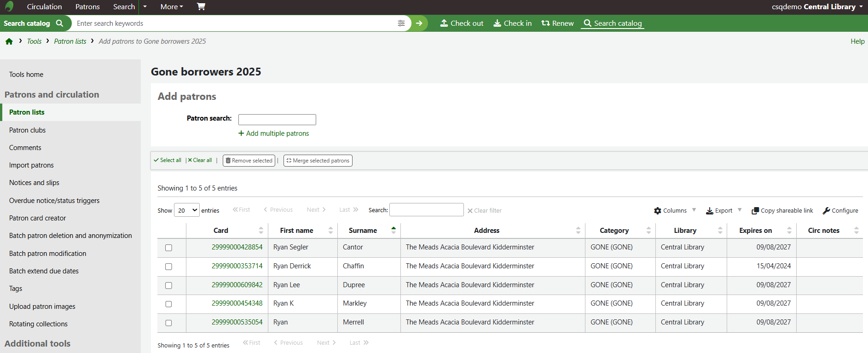
Task: Submit search with the green arrow button
Action: click(x=419, y=23)
